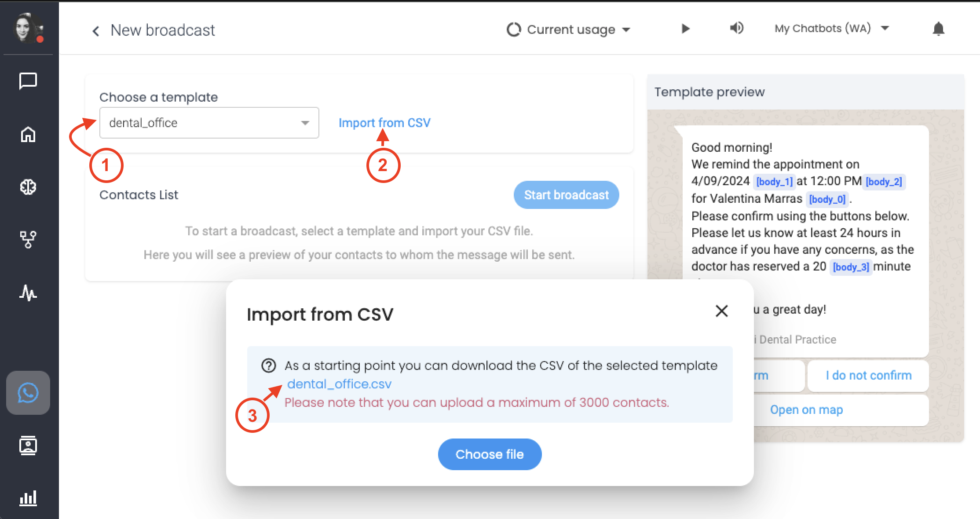Go back from New broadcast page
980x519 pixels.
[x=96, y=31]
